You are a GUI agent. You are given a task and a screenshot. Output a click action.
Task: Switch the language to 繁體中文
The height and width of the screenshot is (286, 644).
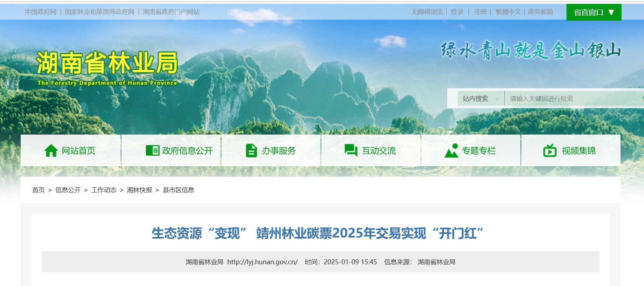pyautogui.click(x=508, y=12)
